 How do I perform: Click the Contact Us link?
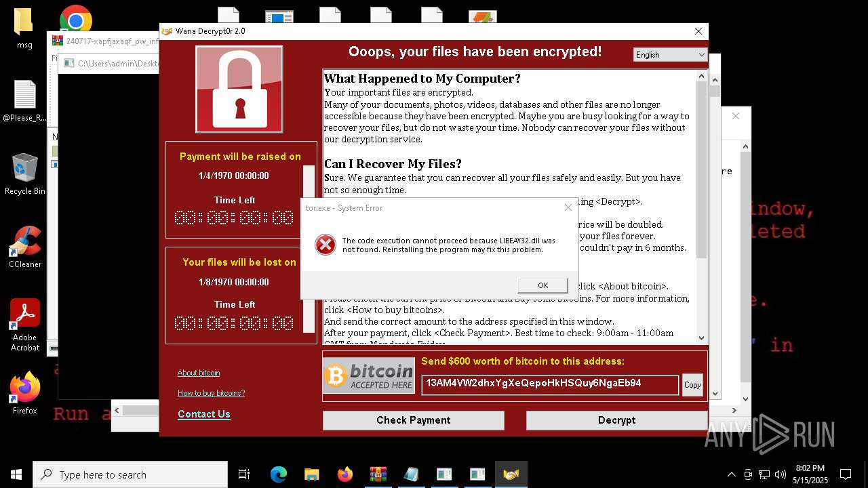204,414
